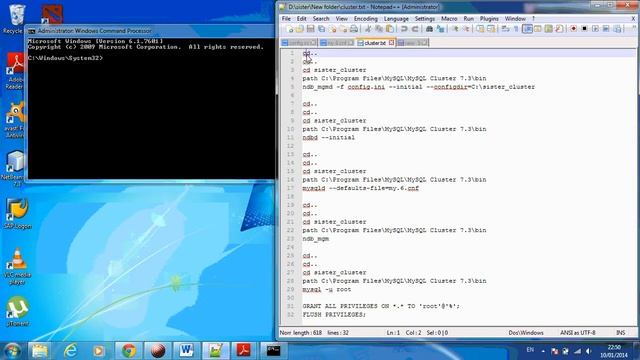Click the Redo arrow icon
This screenshot has width=640, height=360.
[x=415, y=29]
